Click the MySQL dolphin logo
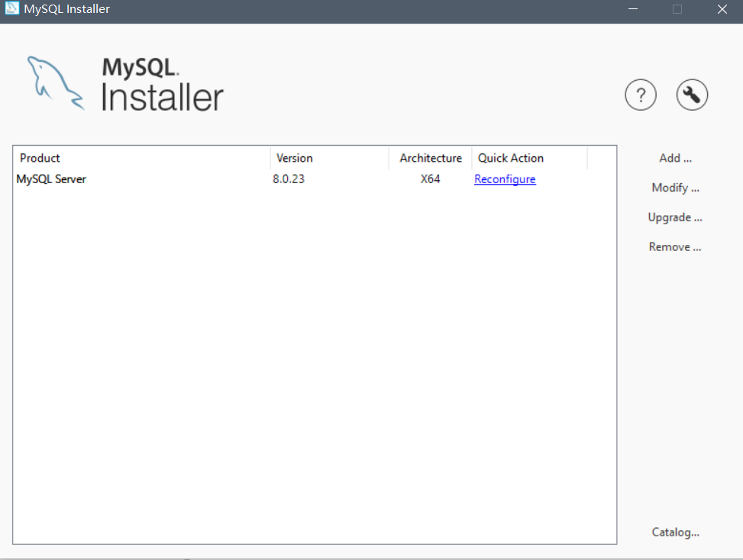The image size is (743, 560). pyautogui.click(x=56, y=83)
